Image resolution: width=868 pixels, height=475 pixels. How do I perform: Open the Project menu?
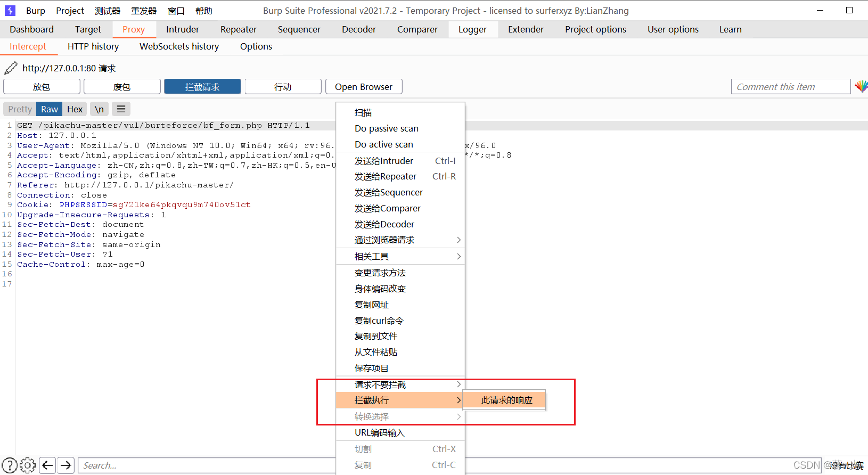click(x=70, y=11)
